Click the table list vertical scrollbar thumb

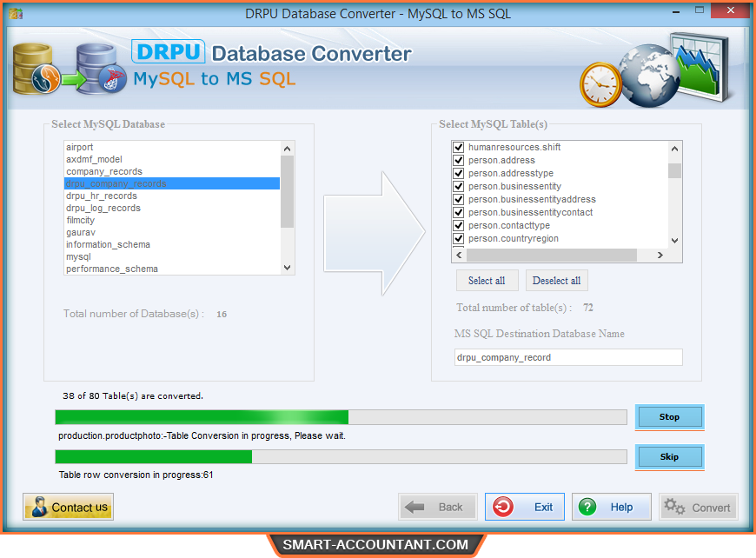[x=674, y=170]
